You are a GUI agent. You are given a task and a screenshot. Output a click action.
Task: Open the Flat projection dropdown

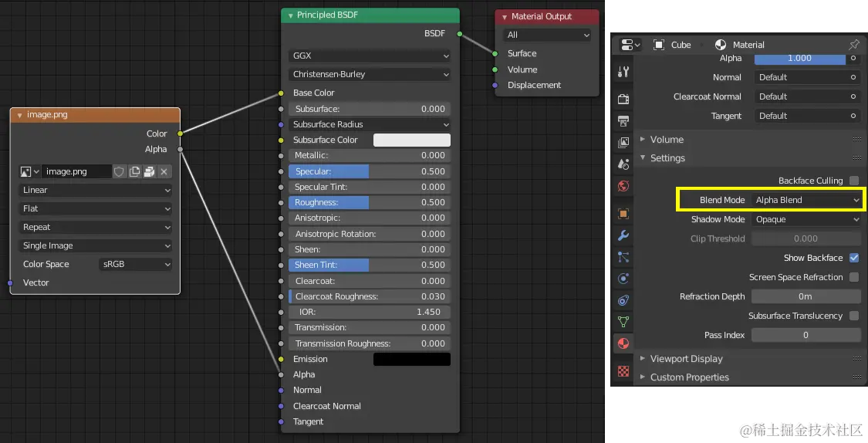(x=96, y=208)
